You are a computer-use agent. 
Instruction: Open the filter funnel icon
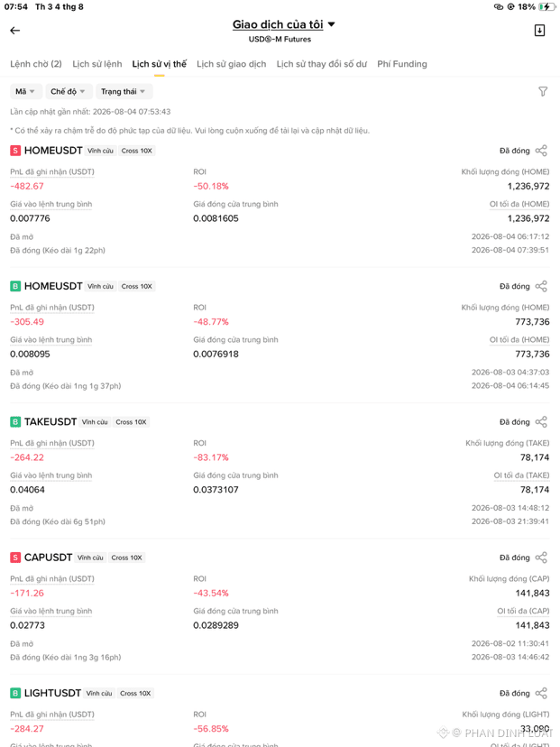pyautogui.click(x=543, y=91)
